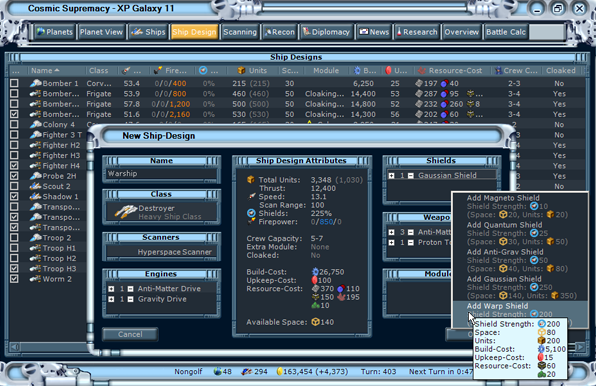Image resolution: width=596 pixels, height=386 pixels.
Task: Click the Bomber 1 ship icon
Action: [x=36, y=83]
